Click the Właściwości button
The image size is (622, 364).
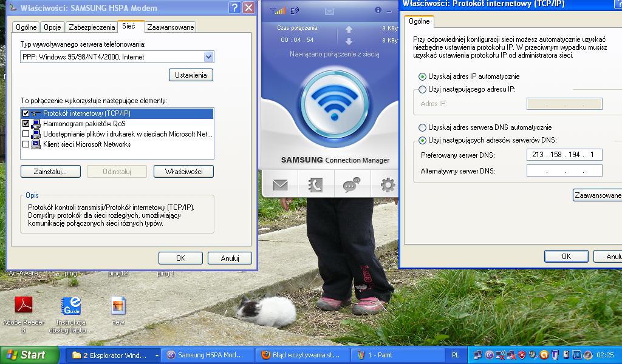click(183, 172)
